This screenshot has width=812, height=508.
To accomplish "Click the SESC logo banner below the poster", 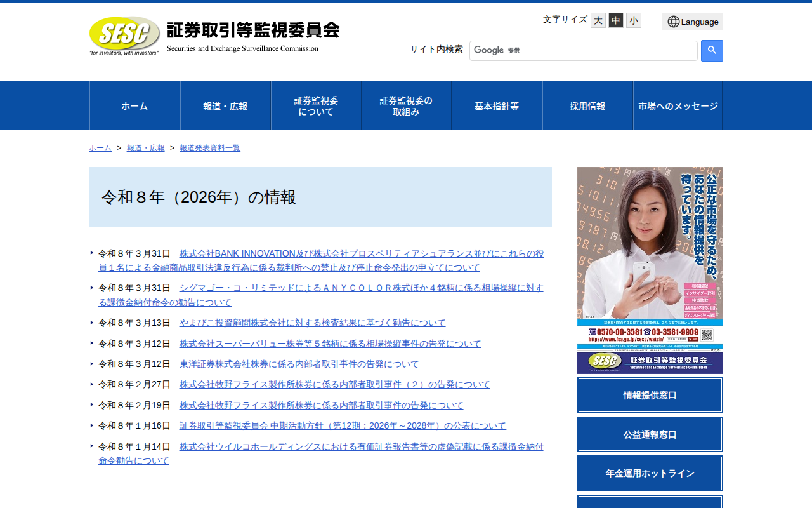I will [x=650, y=363].
